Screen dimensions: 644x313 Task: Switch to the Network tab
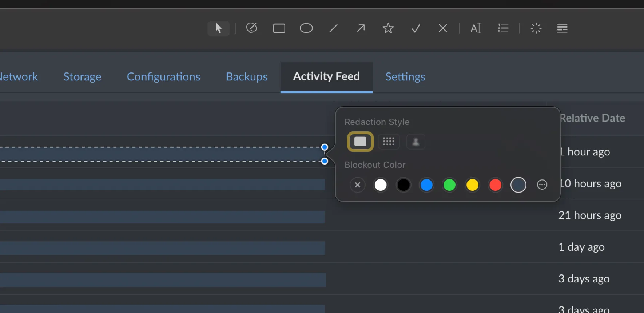pos(18,77)
